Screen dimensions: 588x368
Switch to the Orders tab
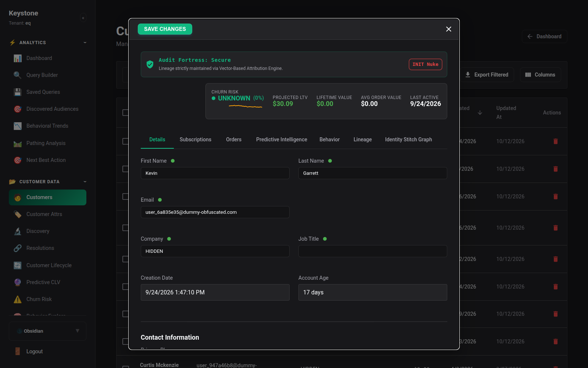234,139
